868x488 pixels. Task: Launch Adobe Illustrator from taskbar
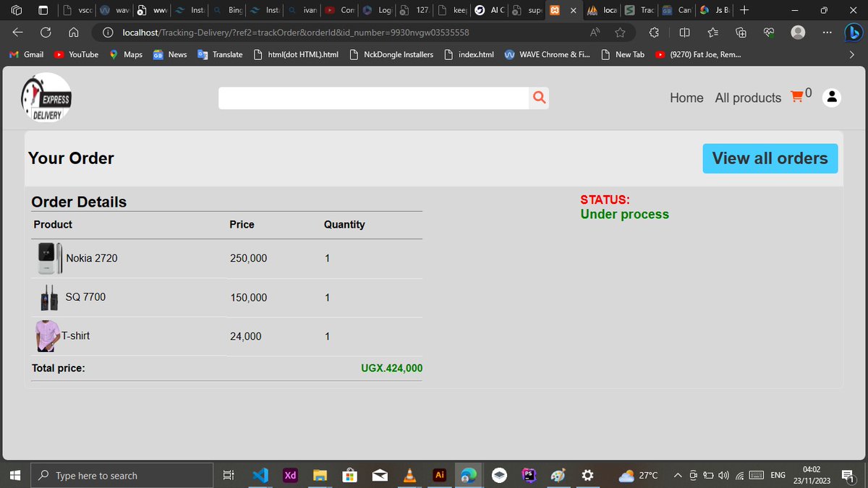439,475
